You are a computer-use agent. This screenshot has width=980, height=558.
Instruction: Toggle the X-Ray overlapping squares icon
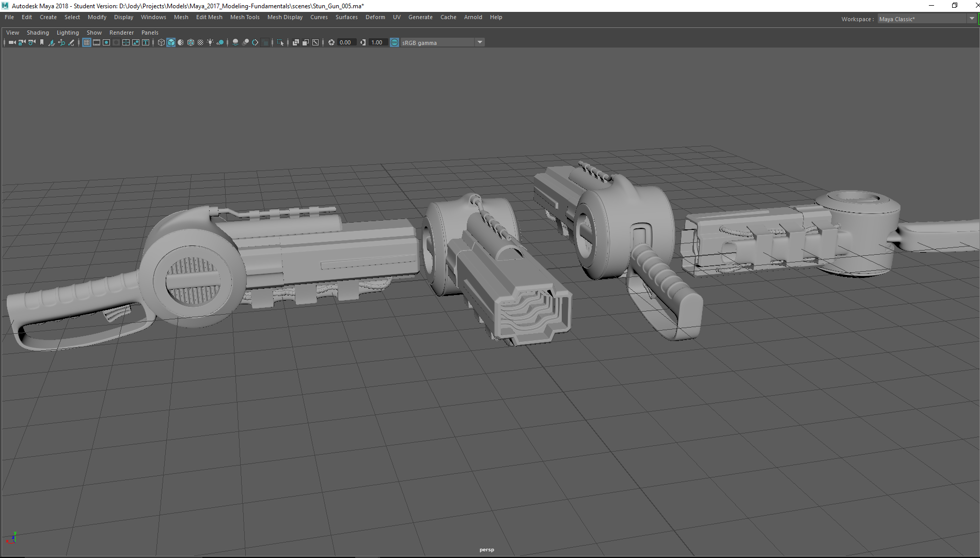(296, 42)
